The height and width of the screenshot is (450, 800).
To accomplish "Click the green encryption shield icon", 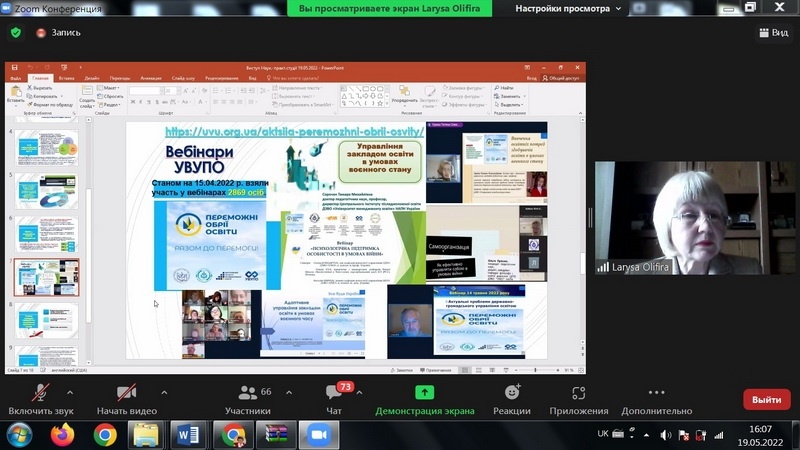I will [x=16, y=32].
